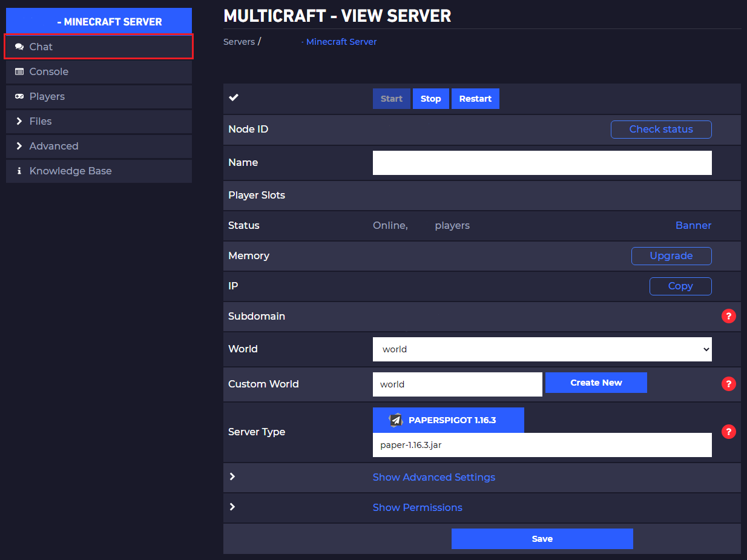The height and width of the screenshot is (560, 747).
Task: Click the PaperSpigot paper plane icon
Action: click(396, 420)
